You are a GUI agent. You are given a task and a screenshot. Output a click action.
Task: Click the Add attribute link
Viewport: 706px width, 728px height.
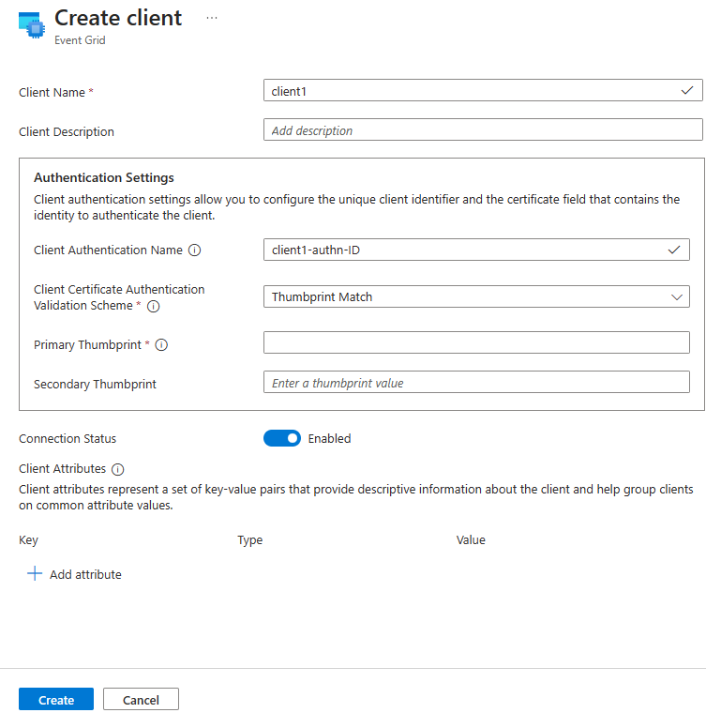(85, 574)
